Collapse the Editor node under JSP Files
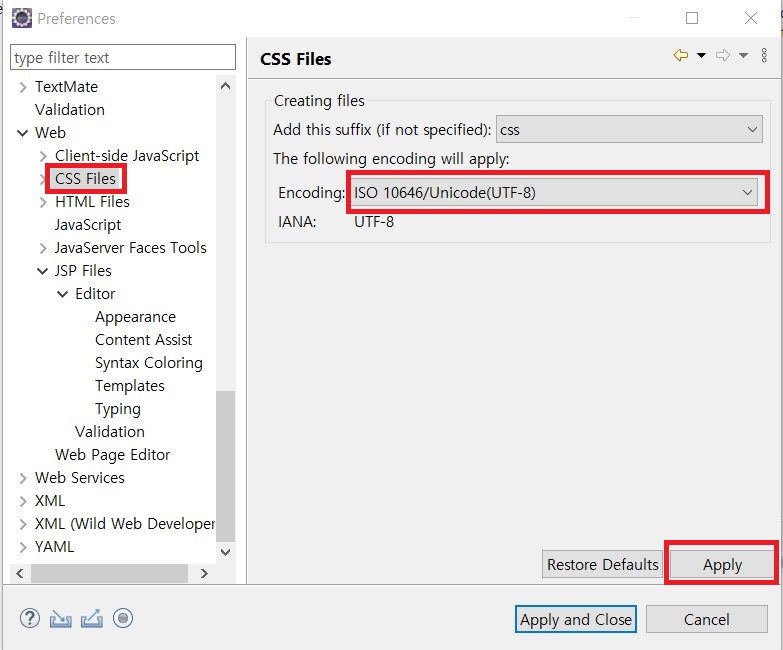The height and width of the screenshot is (650, 783). [62, 294]
